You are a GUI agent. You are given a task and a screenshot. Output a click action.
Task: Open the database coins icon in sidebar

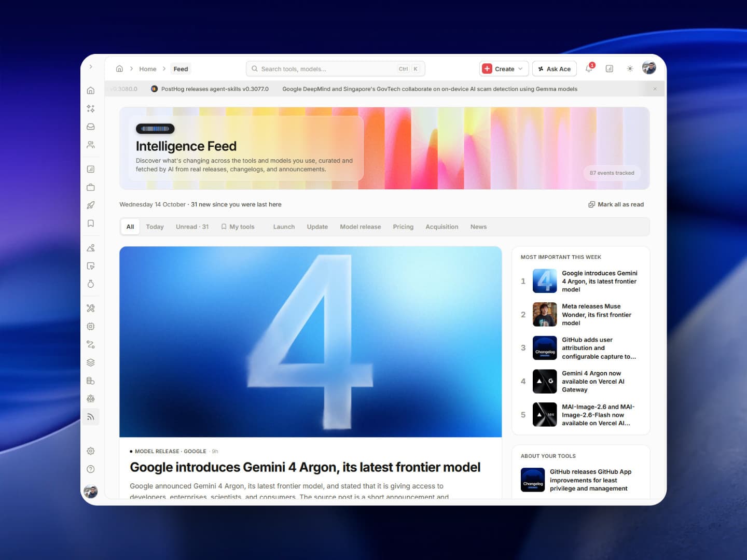[x=91, y=381]
